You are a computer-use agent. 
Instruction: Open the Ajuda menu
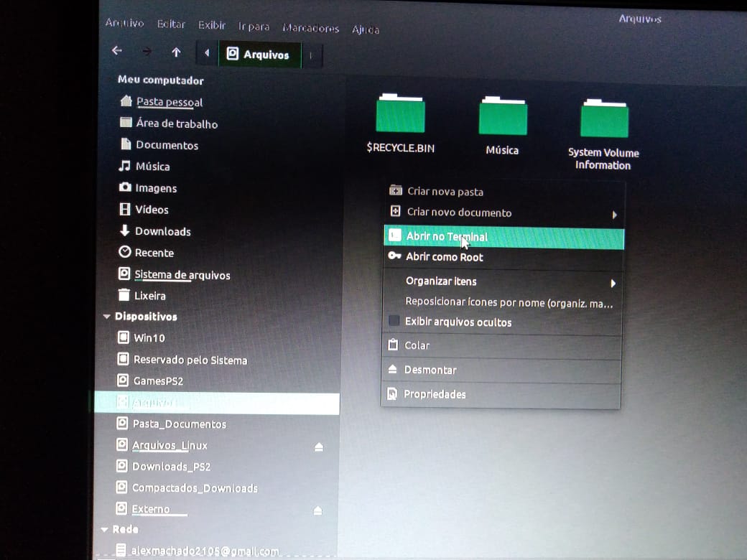[x=366, y=29]
